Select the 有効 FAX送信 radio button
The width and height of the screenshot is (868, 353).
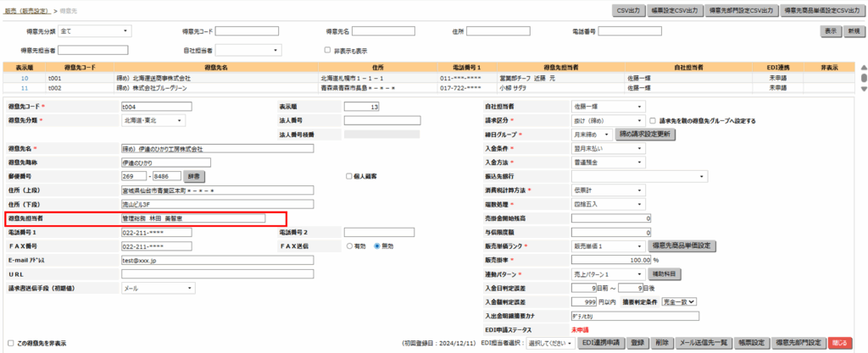pyautogui.click(x=348, y=245)
